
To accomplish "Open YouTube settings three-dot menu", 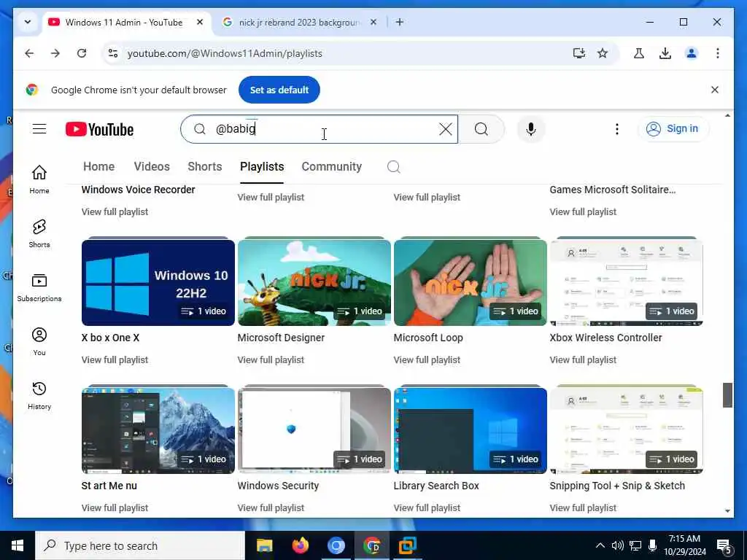I will [x=617, y=129].
